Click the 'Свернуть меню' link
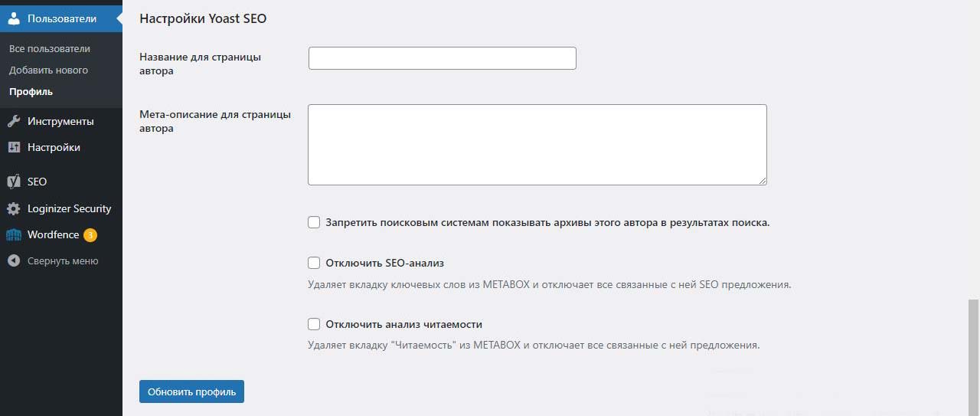 point(63,260)
